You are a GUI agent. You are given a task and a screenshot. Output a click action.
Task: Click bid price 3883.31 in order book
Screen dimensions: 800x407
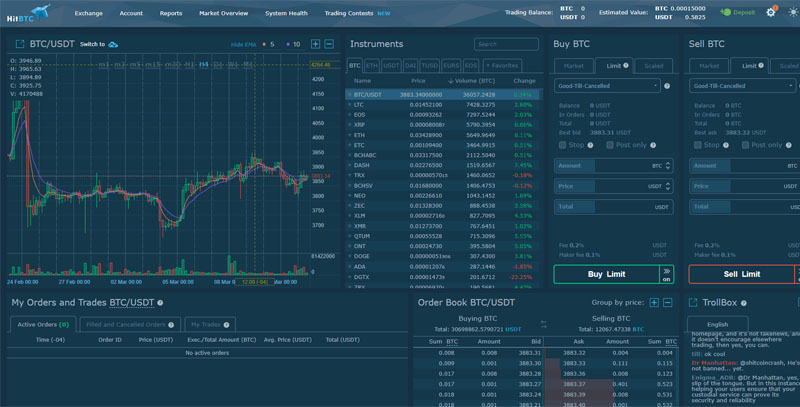(x=530, y=353)
